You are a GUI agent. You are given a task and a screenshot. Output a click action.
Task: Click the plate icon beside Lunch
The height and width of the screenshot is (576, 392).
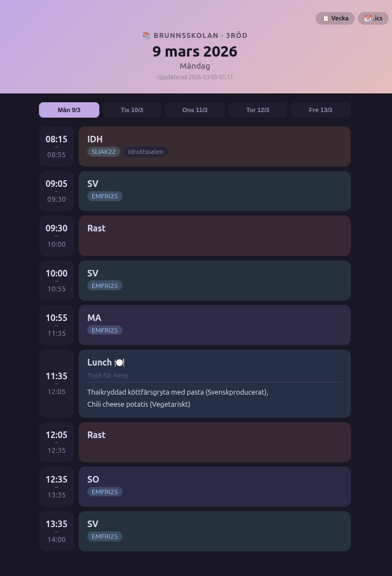[120, 363]
